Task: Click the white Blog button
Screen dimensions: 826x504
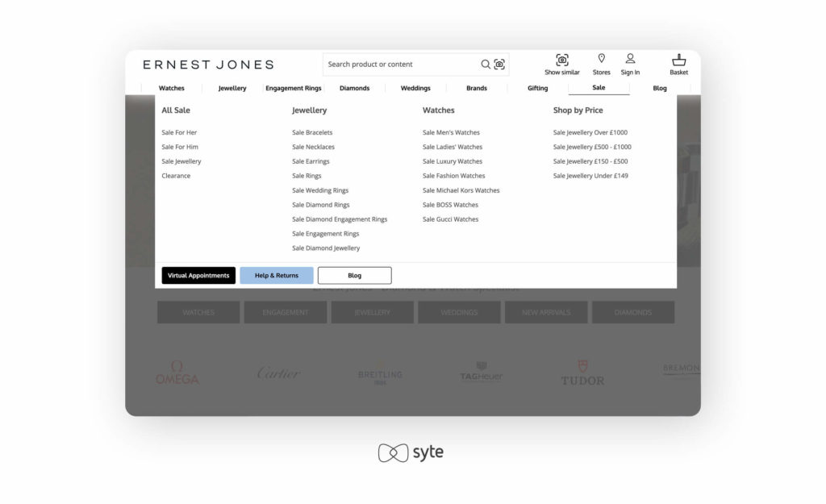Action: (x=355, y=276)
